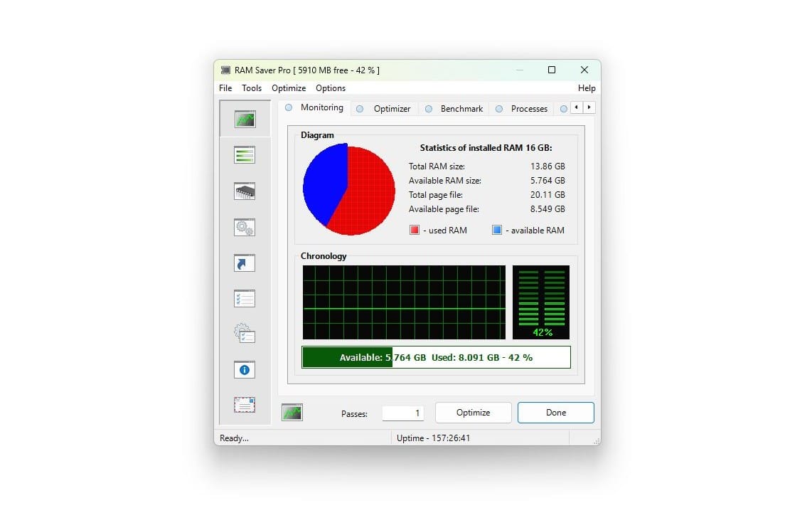Image resolution: width=812 pixels, height=508 pixels.
Task: Click the '13.86 GB' value
Action: (x=547, y=166)
